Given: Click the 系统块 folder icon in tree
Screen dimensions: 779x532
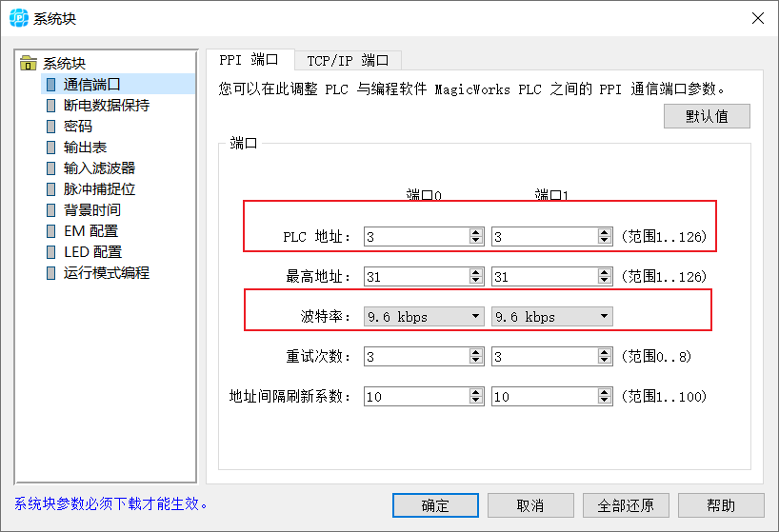Looking at the screenshot, I should tap(29, 63).
